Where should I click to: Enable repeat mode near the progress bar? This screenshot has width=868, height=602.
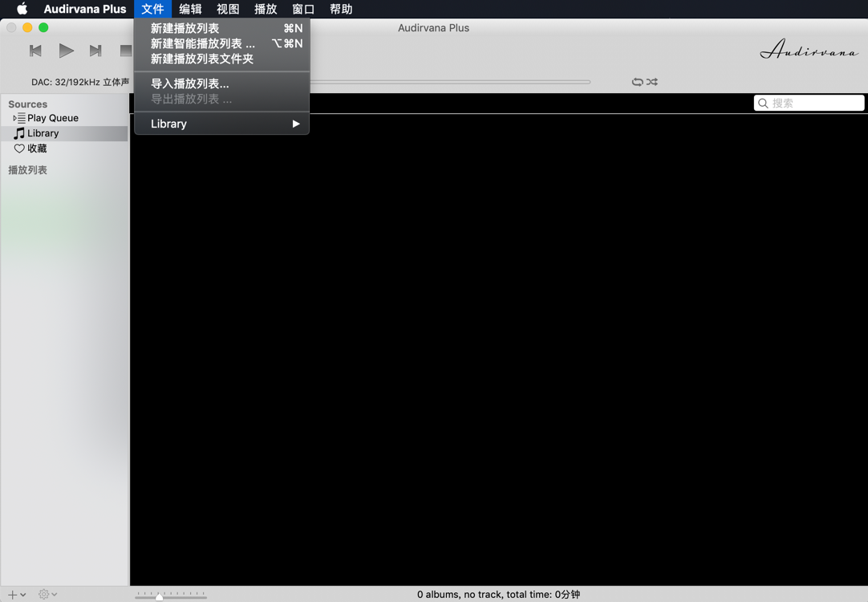point(636,81)
